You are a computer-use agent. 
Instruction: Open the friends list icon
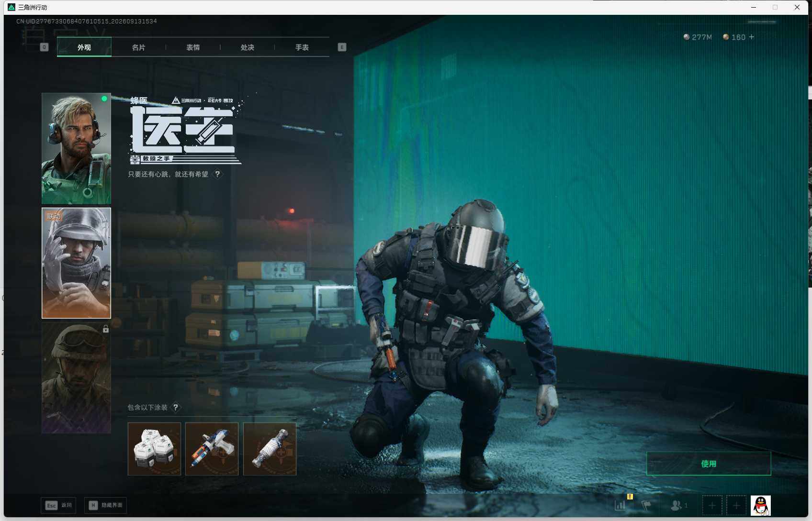(x=677, y=505)
